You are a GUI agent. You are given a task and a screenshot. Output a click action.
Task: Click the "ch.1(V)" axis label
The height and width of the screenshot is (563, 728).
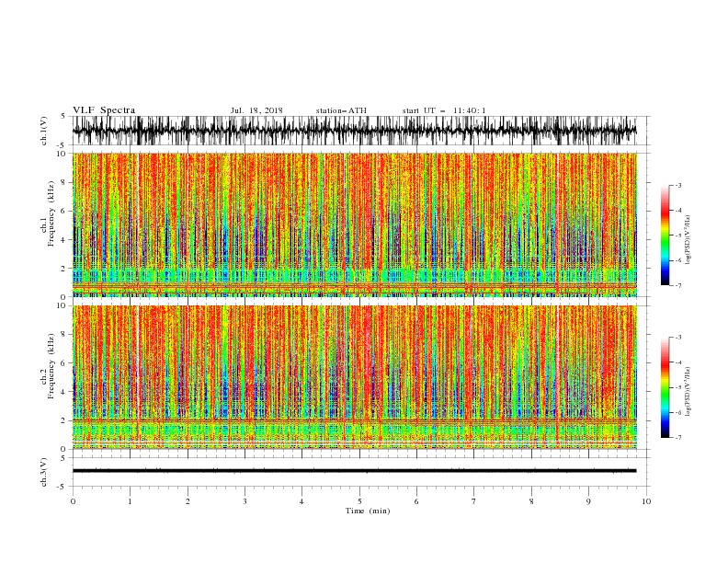tap(44, 131)
